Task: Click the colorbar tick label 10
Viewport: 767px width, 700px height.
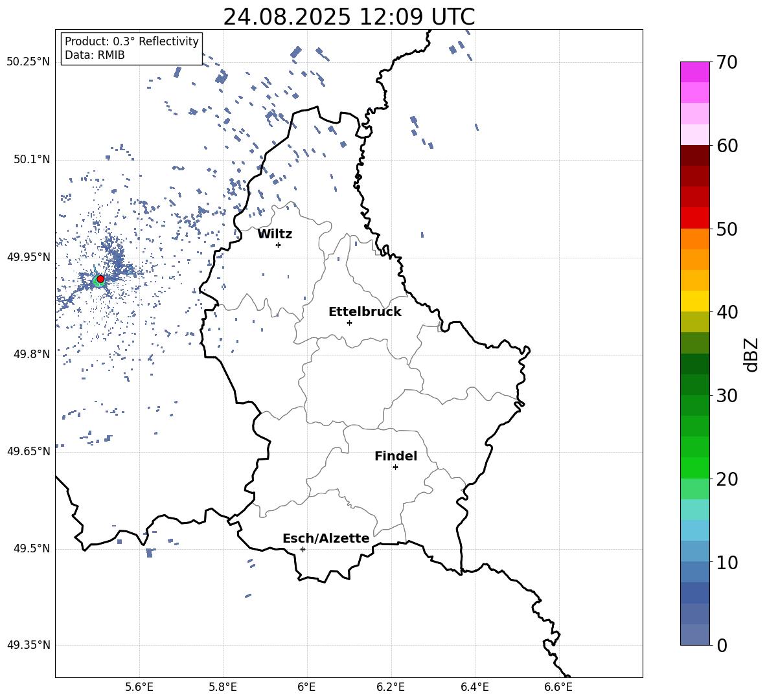Action: coord(727,563)
